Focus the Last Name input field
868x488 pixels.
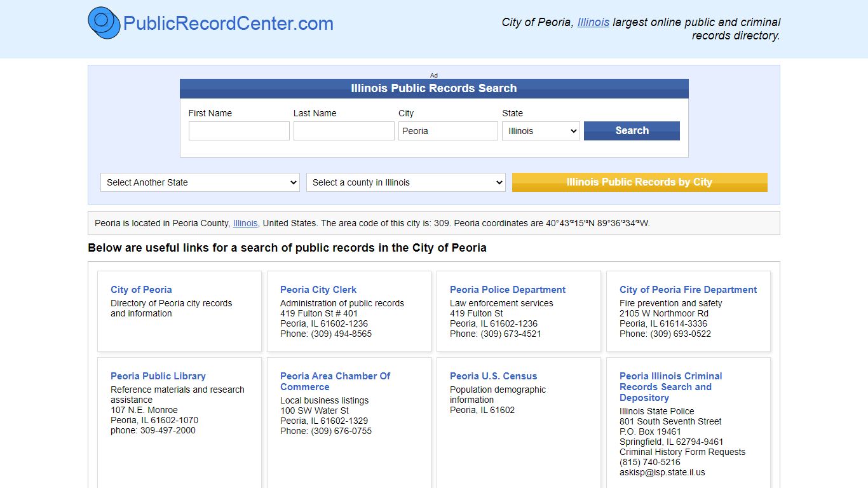pyautogui.click(x=344, y=131)
